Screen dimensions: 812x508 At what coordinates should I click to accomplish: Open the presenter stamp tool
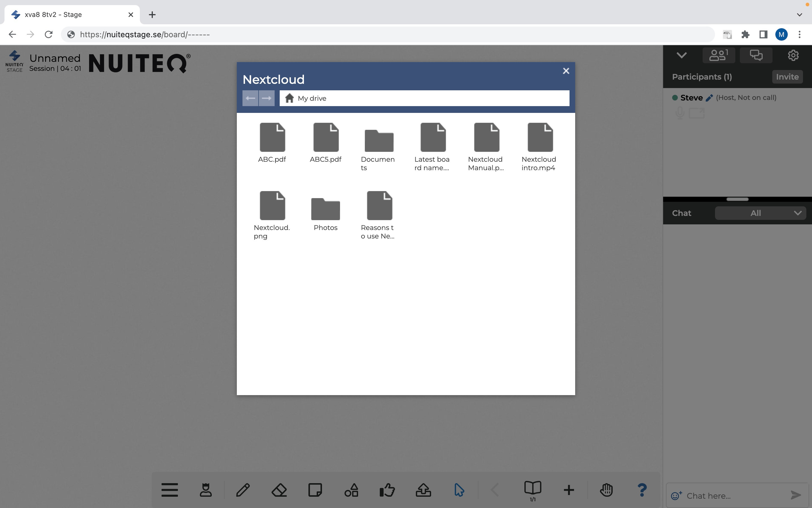click(x=206, y=490)
